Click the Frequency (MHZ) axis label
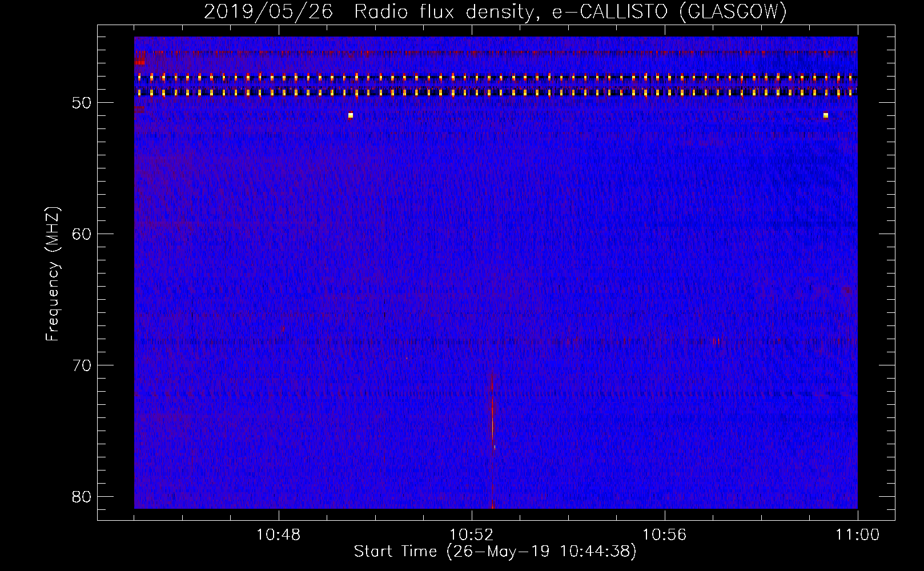The width and height of the screenshot is (924, 571). tap(53, 274)
